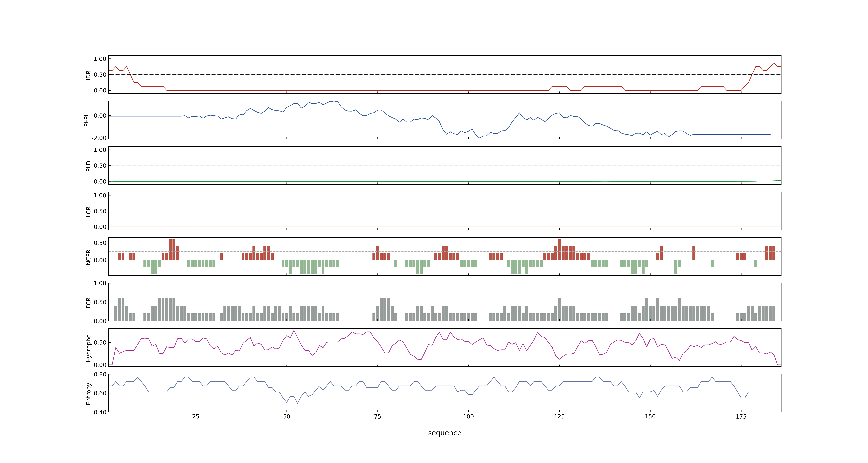Click the Hydropho axis label
Screen dimensions: 868x463
(88, 348)
